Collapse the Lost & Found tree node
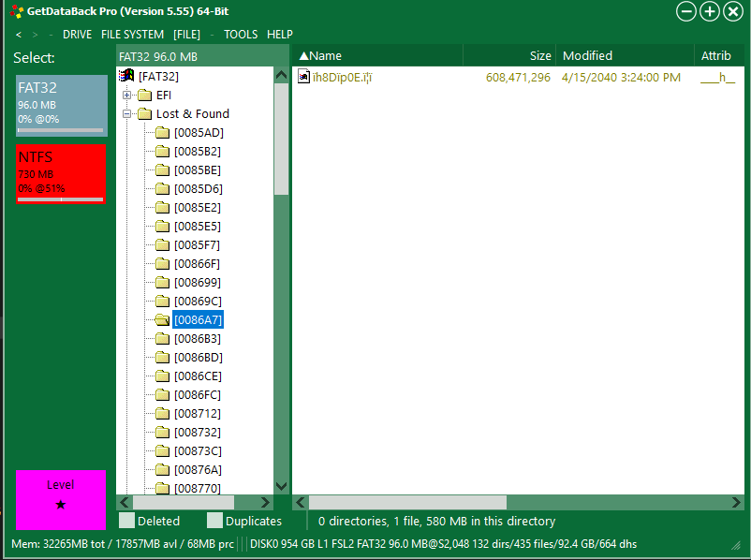Image resolution: width=751 pixels, height=560 pixels. click(126, 113)
